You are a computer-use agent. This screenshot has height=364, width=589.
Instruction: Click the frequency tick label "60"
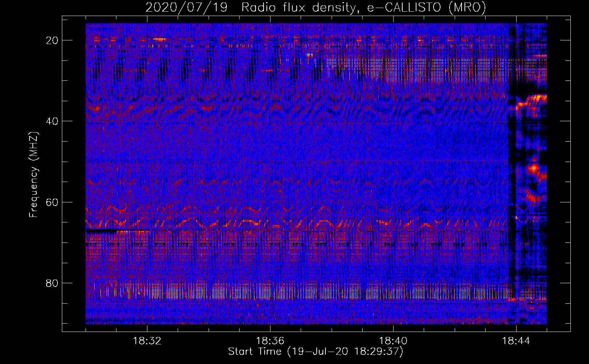[52, 202]
